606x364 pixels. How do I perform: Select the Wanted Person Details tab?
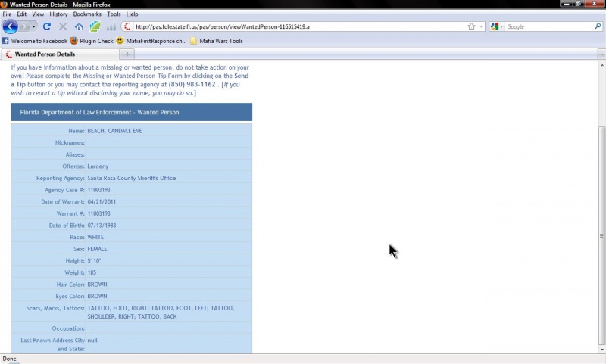(x=60, y=54)
